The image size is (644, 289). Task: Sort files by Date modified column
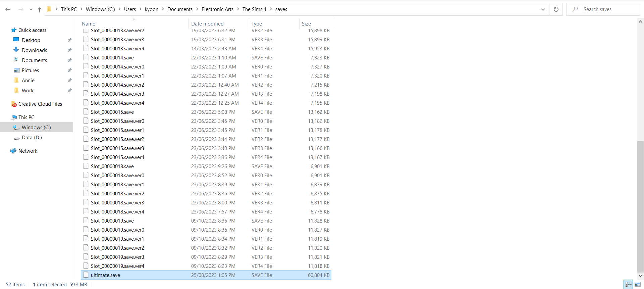(x=207, y=24)
